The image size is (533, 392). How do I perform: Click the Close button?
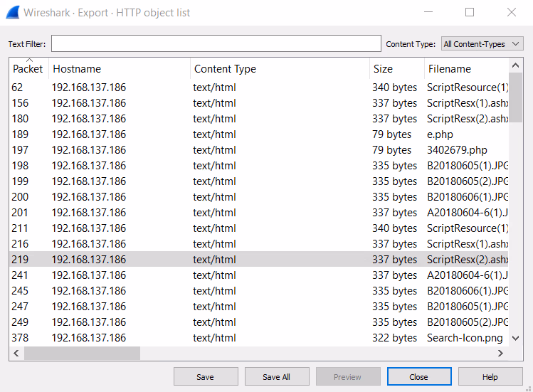click(419, 376)
